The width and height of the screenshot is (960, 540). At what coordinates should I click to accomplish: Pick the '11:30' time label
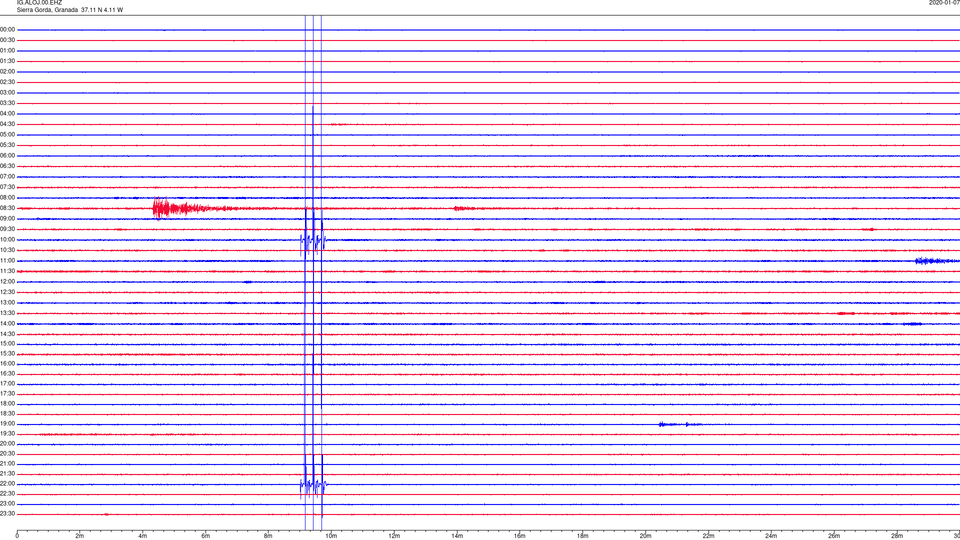(7, 271)
